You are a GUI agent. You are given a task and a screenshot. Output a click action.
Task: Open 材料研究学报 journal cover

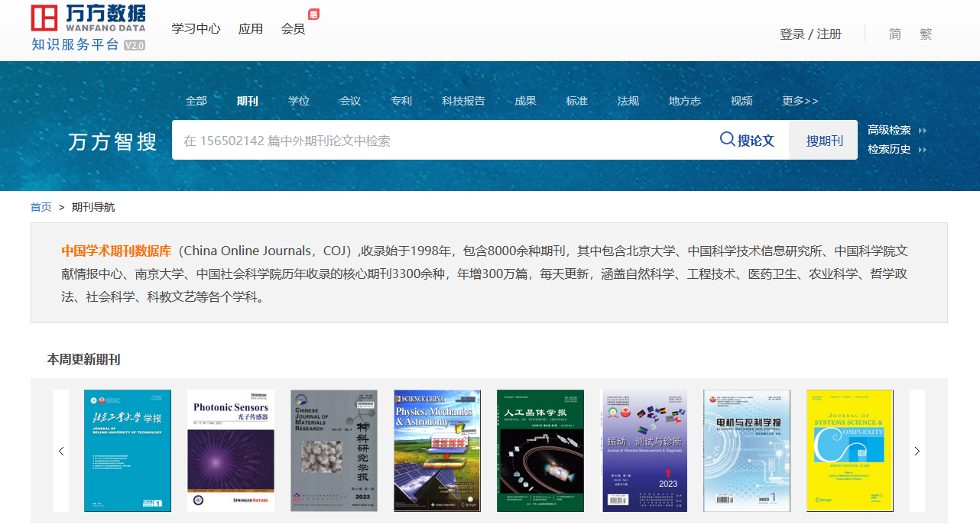click(334, 451)
